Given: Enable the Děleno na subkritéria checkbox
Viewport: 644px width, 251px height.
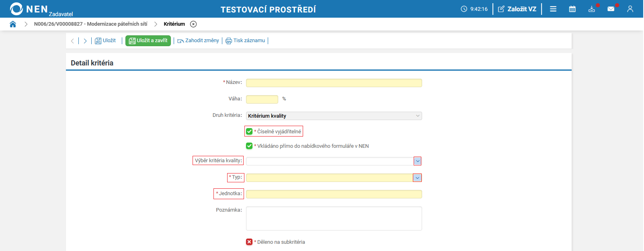Looking at the screenshot, I should coord(249,242).
